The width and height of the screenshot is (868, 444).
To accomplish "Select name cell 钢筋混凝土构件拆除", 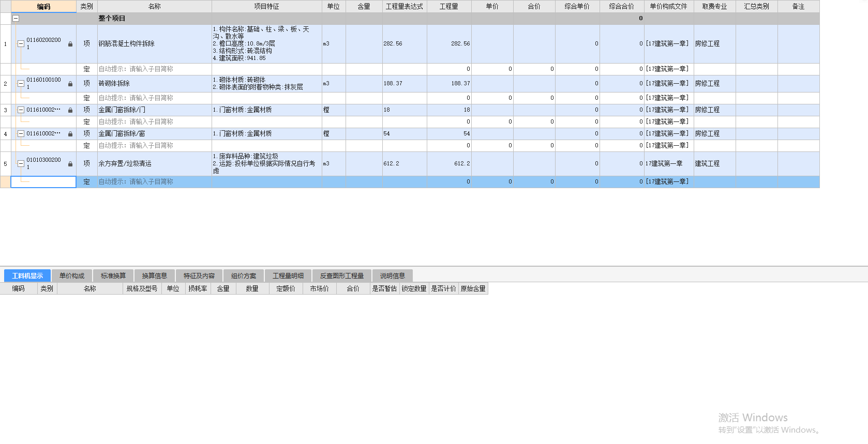I will coord(155,44).
